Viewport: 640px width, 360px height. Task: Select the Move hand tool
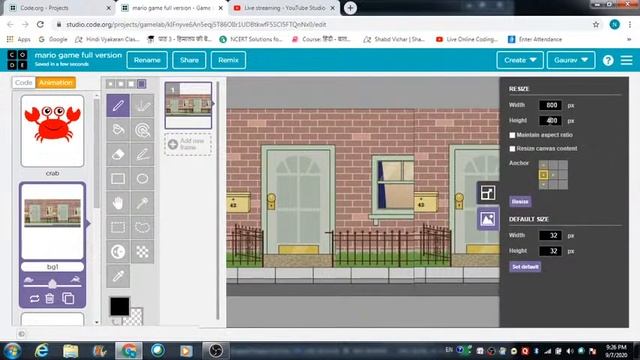pyautogui.click(x=118, y=203)
